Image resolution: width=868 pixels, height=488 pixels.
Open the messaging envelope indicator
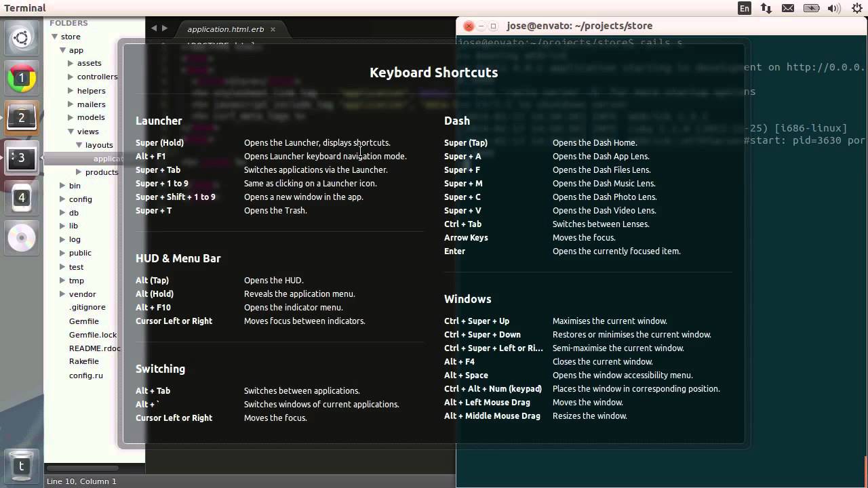click(x=788, y=8)
